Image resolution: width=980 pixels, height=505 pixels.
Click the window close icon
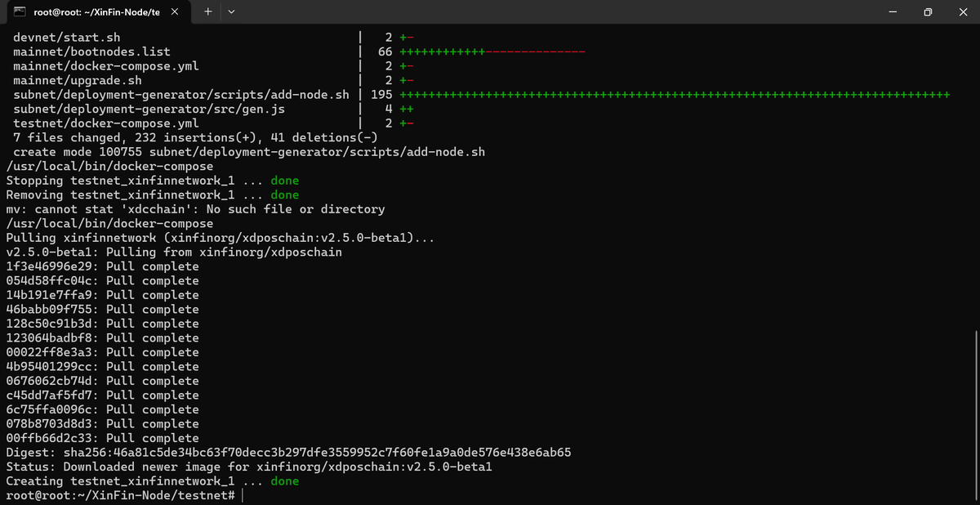962,11
